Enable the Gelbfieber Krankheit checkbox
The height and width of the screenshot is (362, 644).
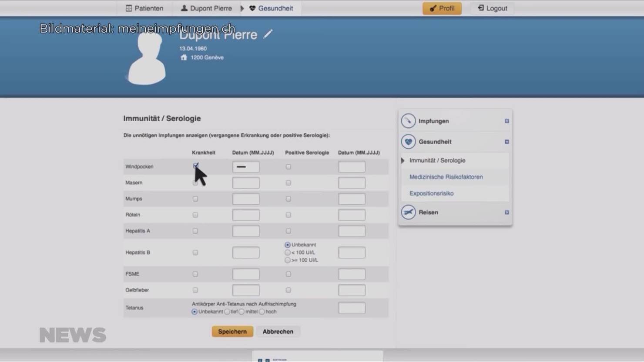coord(195,290)
